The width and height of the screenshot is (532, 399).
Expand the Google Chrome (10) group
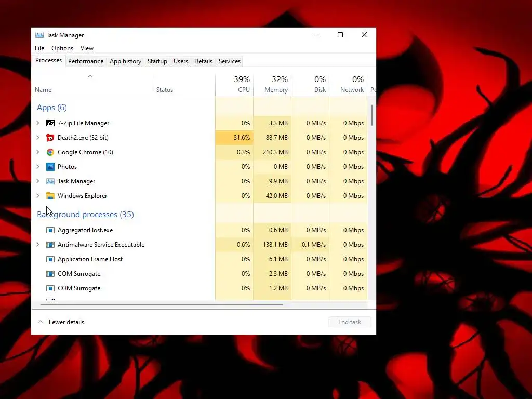click(38, 152)
